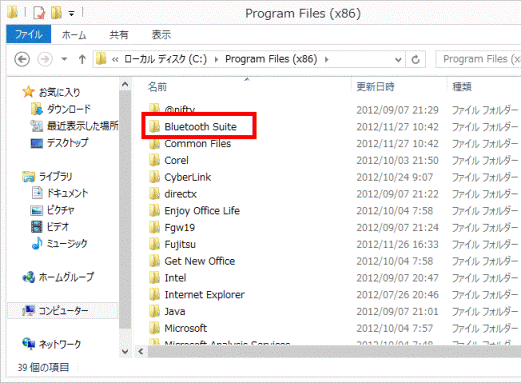Viewport: 521px width, 383px height.
Task: Click the Program Files search box
Action: tap(478, 59)
